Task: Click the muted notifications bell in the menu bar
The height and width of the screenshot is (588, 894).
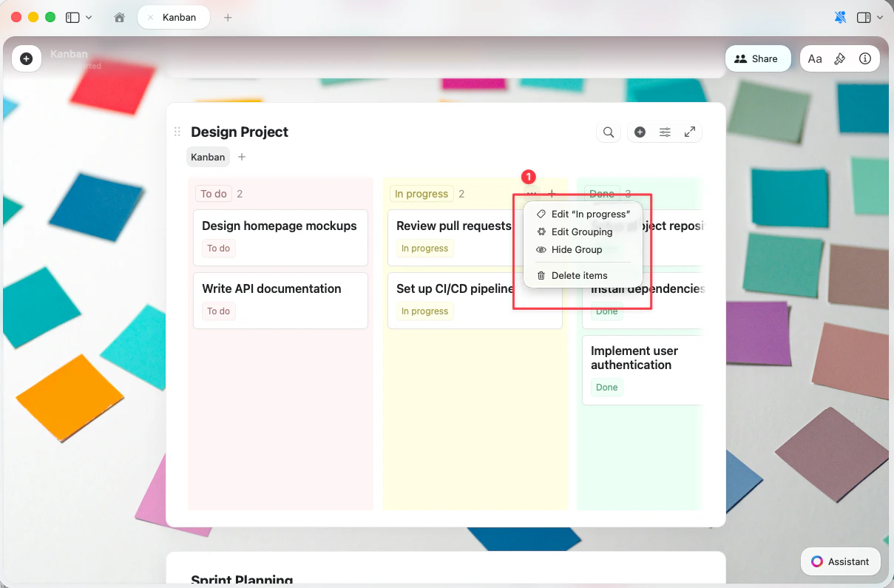Action: (840, 16)
